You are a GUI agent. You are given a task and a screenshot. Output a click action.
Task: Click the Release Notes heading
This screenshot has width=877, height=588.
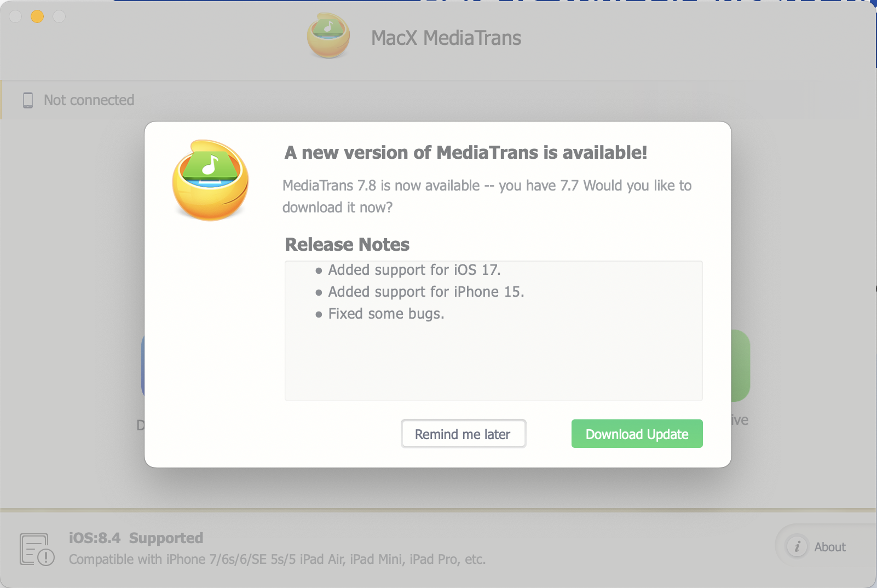[x=347, y=244]
